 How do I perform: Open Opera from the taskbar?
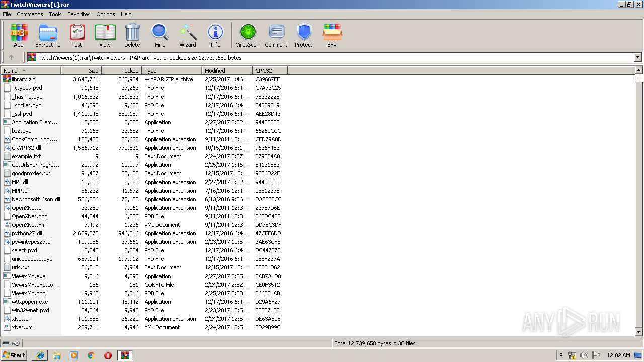tap(108, 355)
